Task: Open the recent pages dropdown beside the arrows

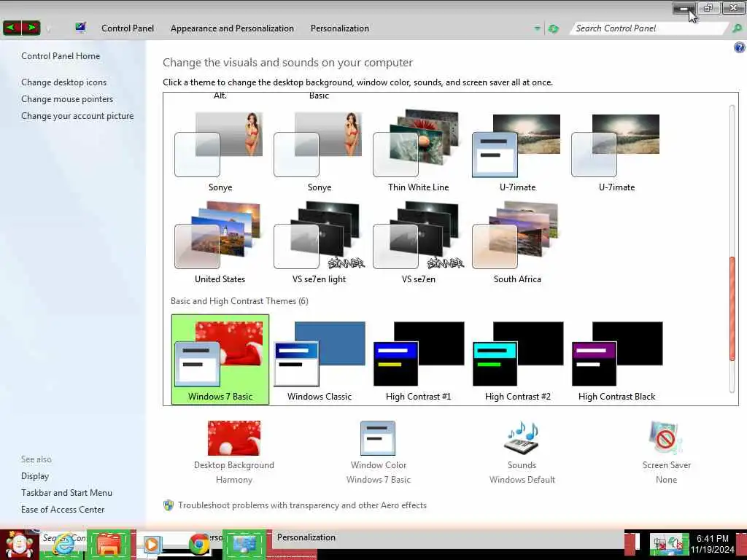Action: pos(48,28)
